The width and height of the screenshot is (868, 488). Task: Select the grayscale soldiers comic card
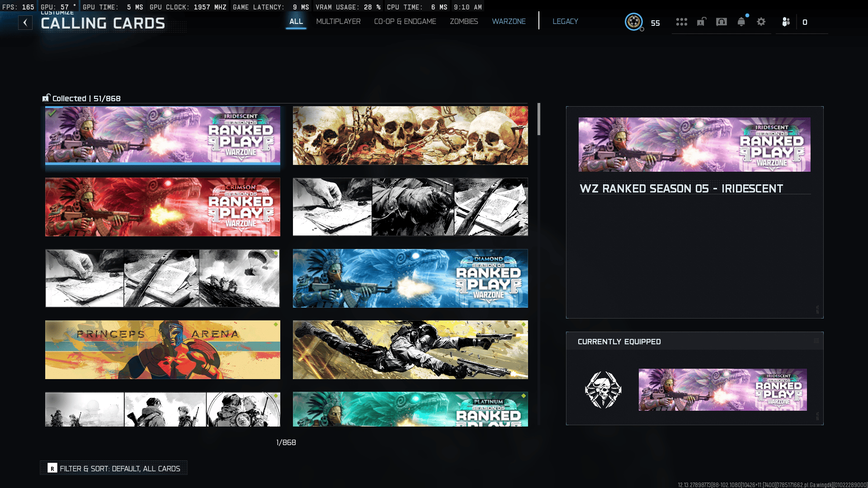[163, 409]
